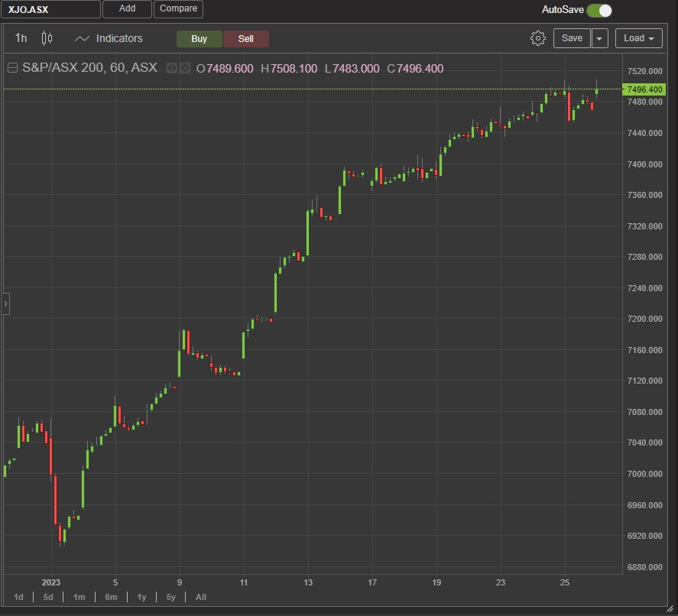The height and width of the screenshot is (616, 678).
Task: Collapse the S&P/ASX 200 legend box
Action: pos(12,68)
